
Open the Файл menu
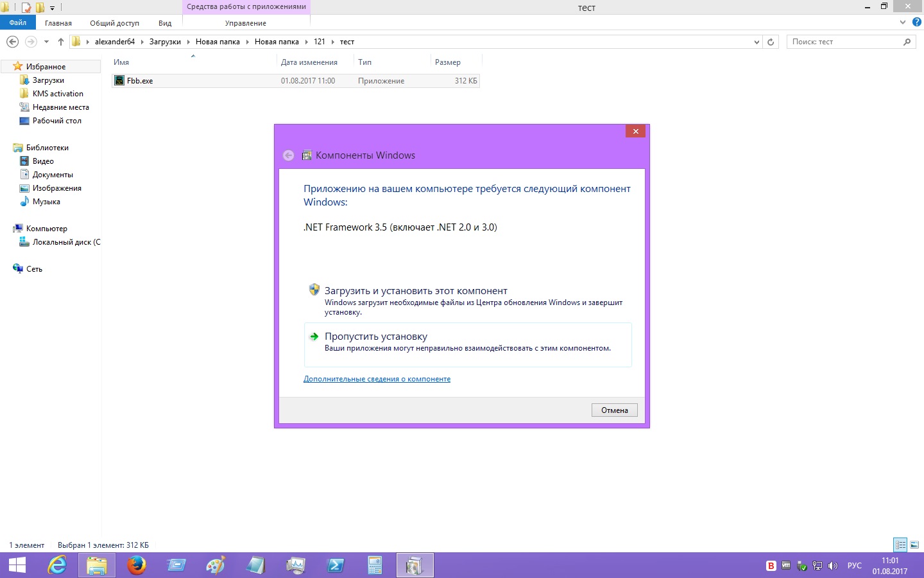pos(18,22)
